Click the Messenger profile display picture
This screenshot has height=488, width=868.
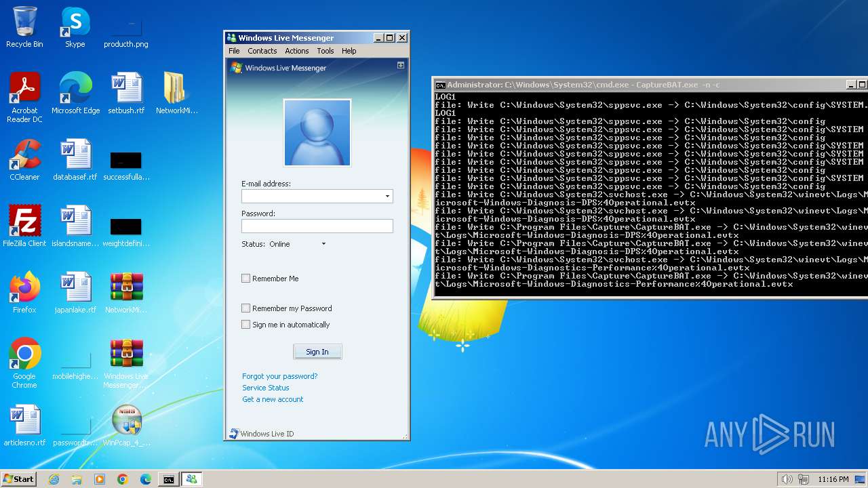(317, 132)
